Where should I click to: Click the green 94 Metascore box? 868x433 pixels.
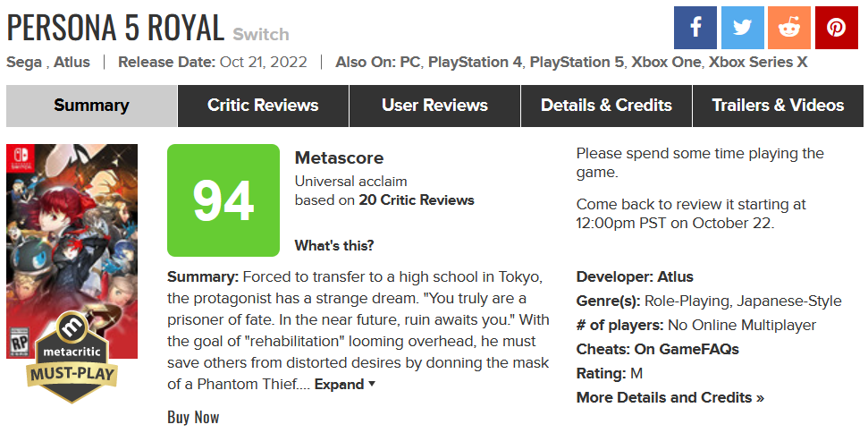coord(223,200)
